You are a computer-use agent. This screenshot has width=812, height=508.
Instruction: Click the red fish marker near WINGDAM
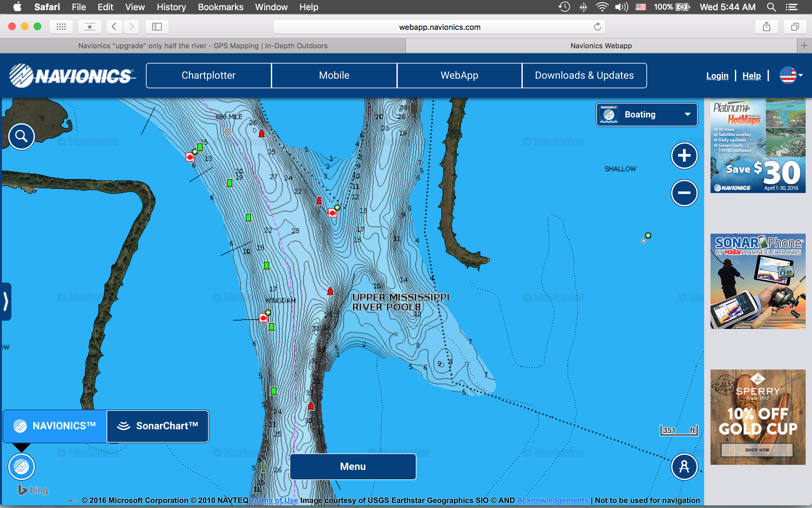263,317
